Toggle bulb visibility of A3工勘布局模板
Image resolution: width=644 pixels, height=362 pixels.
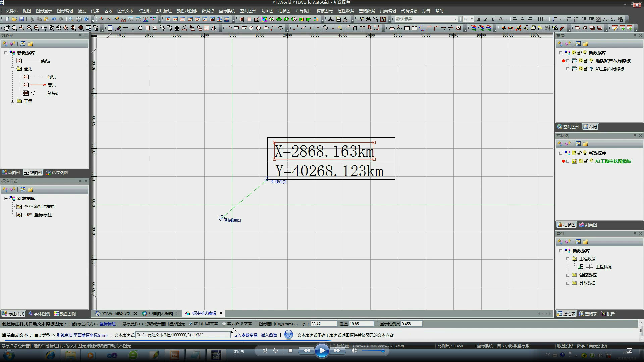pyautogui.click(x=592, y=69)
